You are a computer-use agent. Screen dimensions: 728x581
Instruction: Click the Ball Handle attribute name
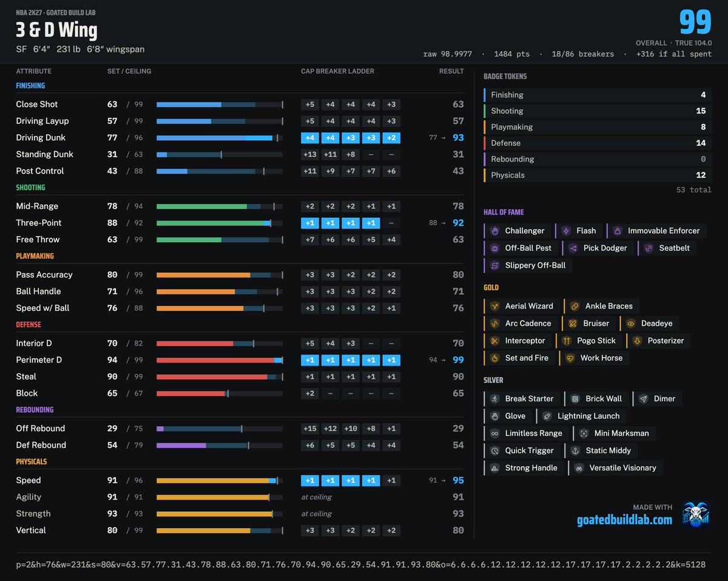click(38, 291)
